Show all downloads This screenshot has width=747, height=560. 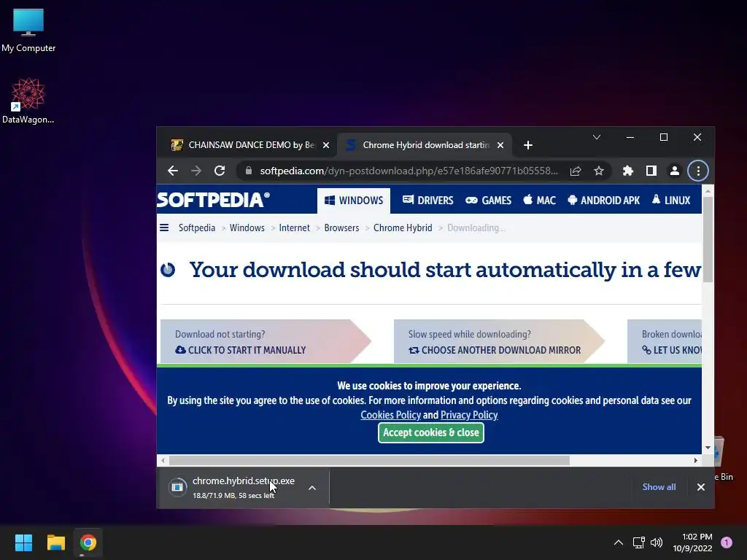tap(659, 486)
